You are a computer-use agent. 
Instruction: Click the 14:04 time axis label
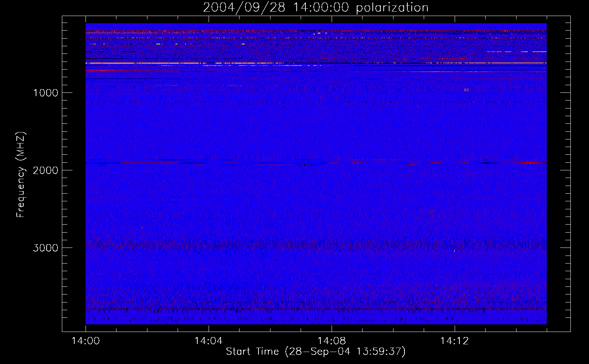click(x=209, y=341)
